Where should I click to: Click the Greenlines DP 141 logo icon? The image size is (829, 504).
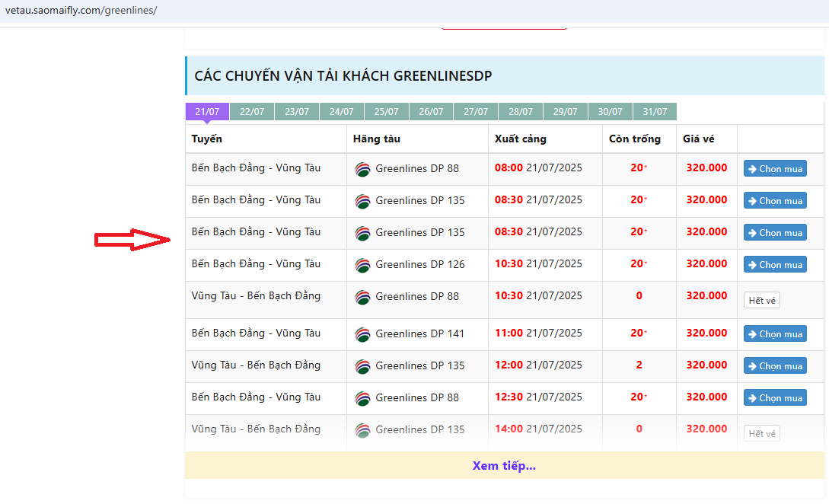coord(362,334)
